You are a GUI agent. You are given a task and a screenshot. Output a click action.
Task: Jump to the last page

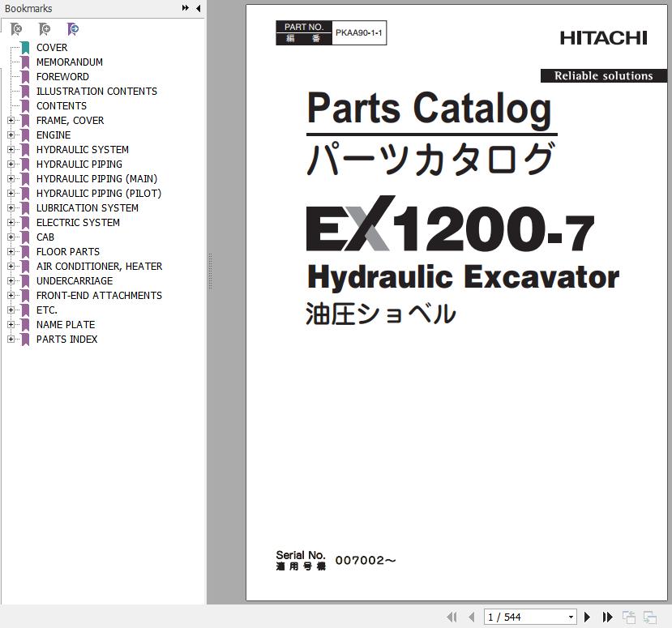pos(607,617)
